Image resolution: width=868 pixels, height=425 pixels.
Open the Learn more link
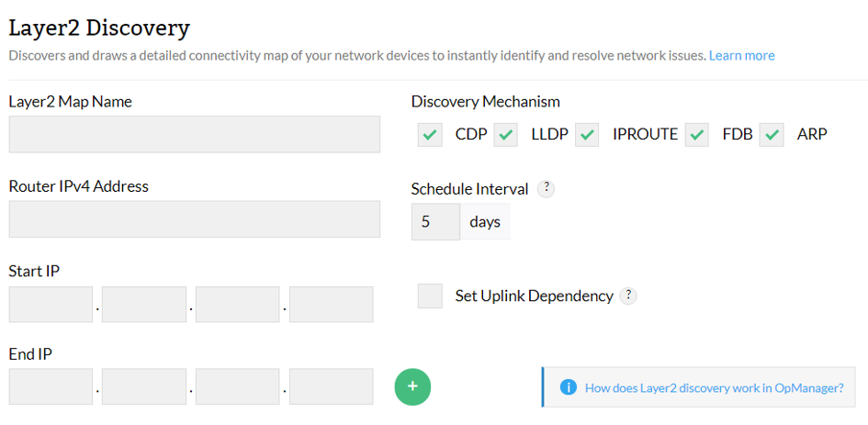[741, 55]
